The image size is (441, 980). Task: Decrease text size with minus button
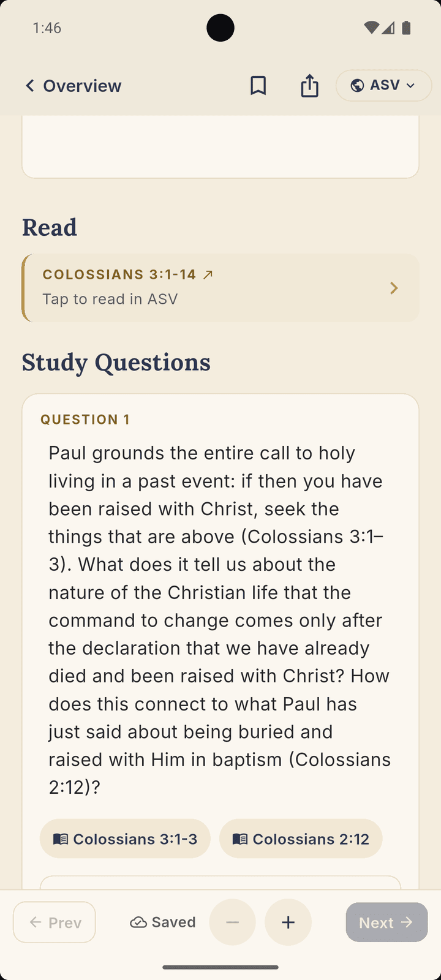pyautogui.click(x=232, y=922)
